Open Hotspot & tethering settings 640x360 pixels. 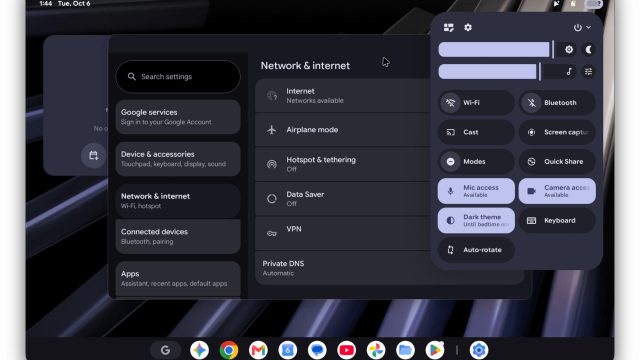pyautogui.click(x=343, y=164)
